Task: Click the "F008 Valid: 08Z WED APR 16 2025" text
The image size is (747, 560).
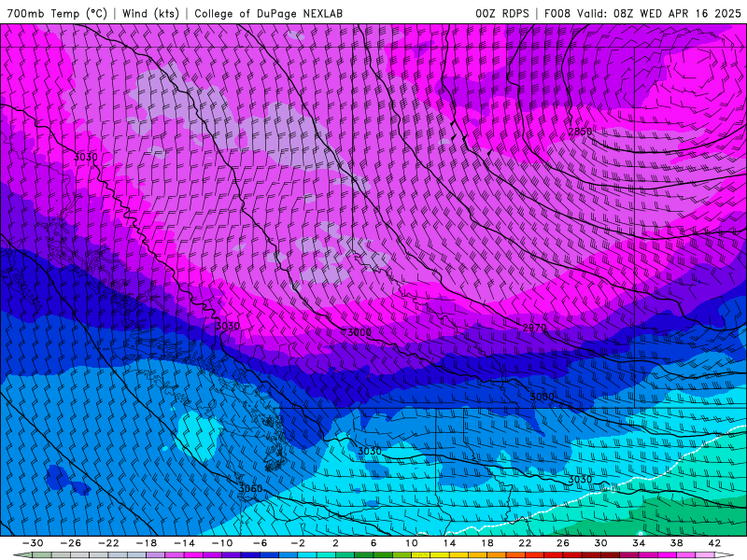Action: click(642, 13)
